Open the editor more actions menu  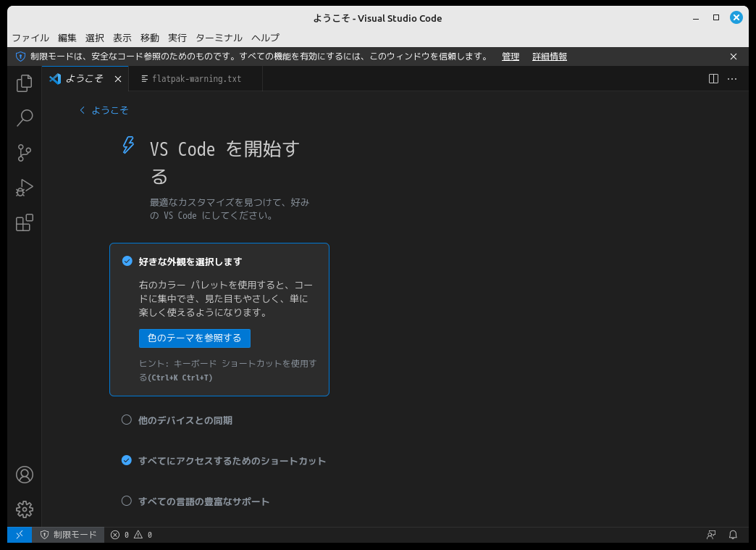tap(732, 79)
